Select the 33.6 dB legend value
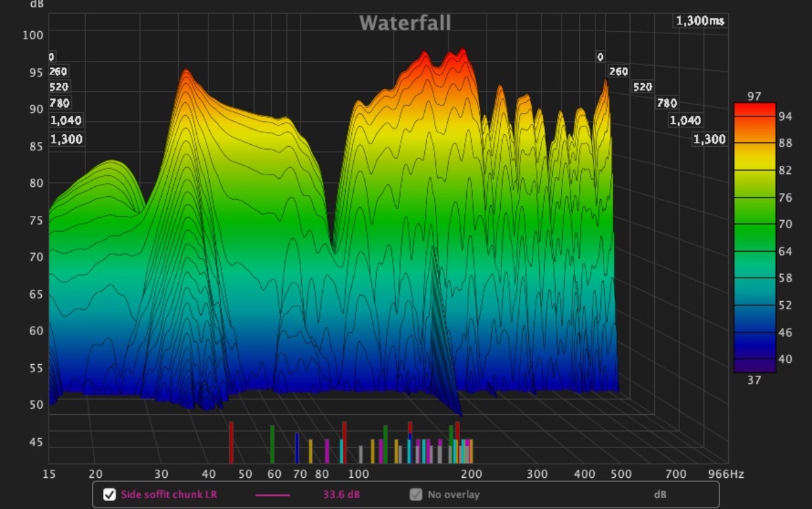 click(x=341, y=495)
